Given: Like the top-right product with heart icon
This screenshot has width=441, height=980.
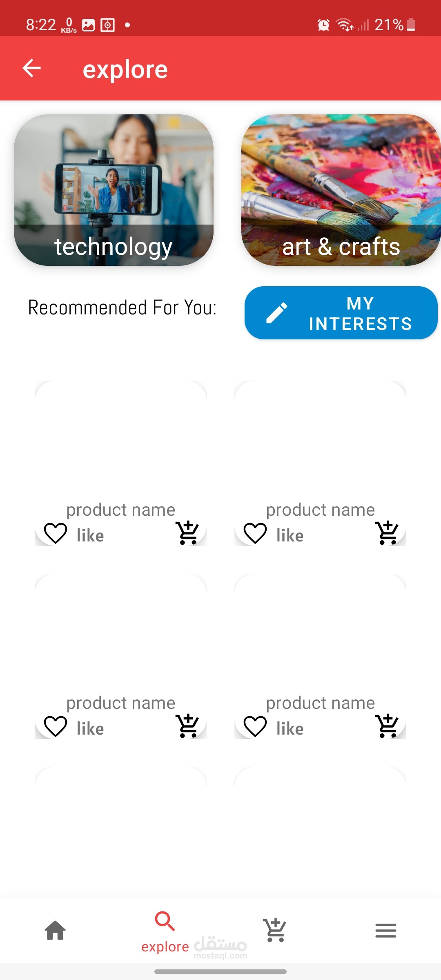Looking at the screenshot, I should (255, 533).
